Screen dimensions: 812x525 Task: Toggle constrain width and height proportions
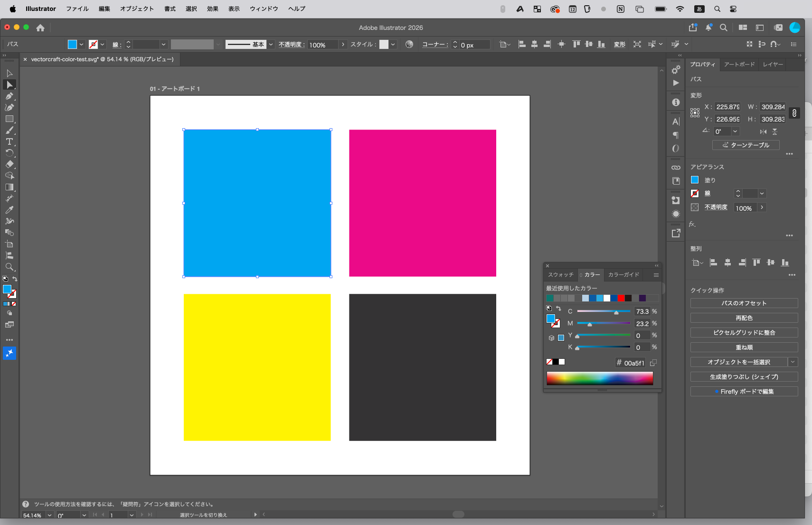click(794, 113)
